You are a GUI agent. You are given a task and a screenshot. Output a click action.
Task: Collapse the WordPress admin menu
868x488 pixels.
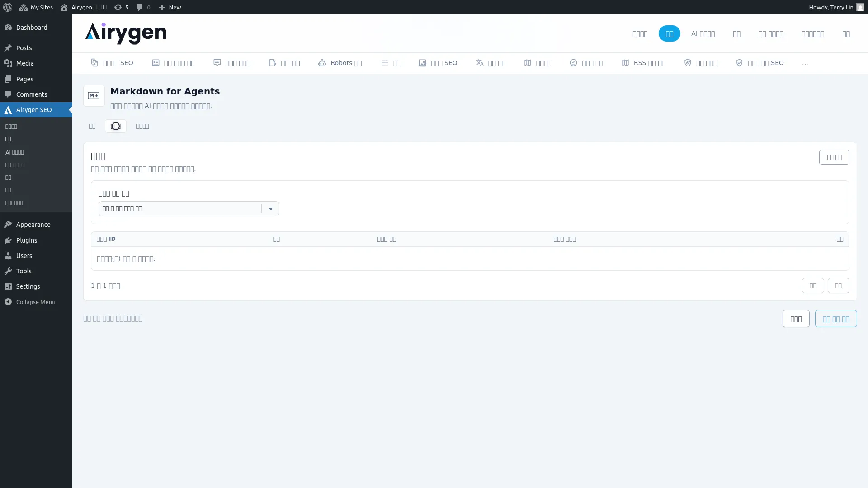(36, 302)
